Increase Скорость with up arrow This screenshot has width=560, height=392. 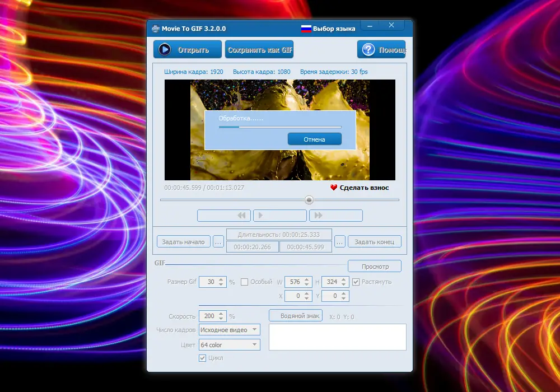(221, 314)
